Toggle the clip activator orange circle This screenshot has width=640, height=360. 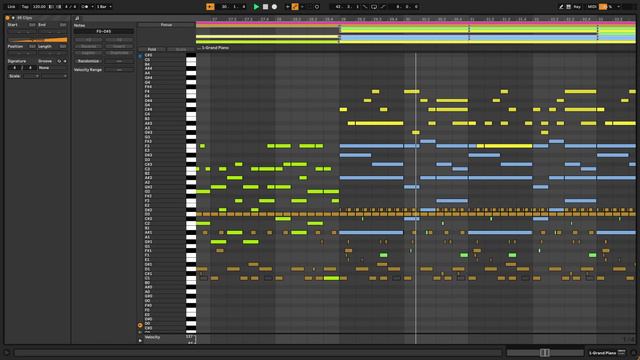7,18
